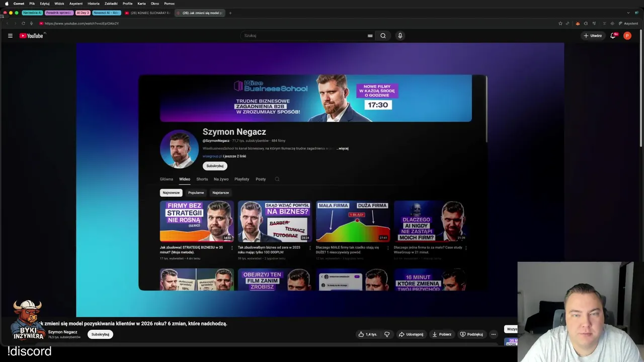Select the Wszystkie chip in the suggestions sidebar
Viewport: 644px width, 362px height.
point(511,329)
